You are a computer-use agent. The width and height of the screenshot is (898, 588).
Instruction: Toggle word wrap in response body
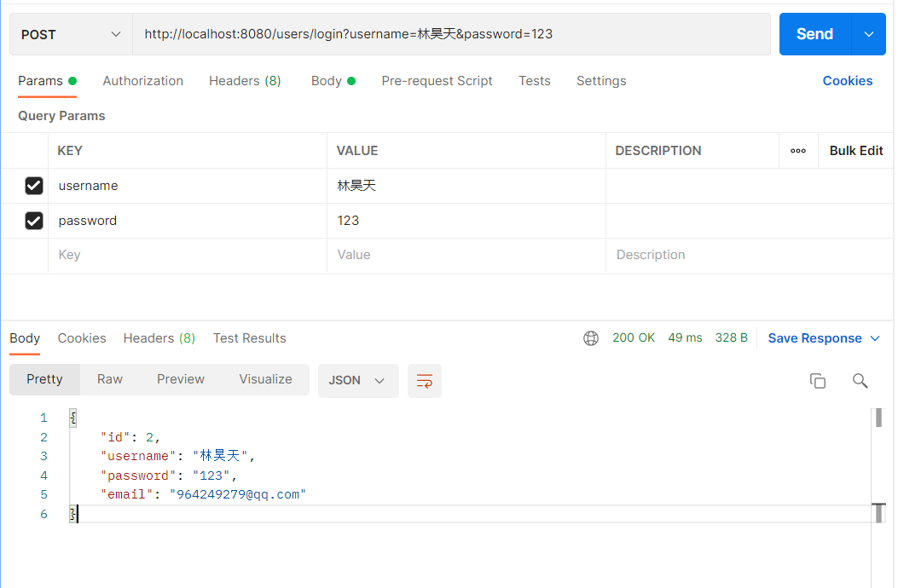click(425, 381)
